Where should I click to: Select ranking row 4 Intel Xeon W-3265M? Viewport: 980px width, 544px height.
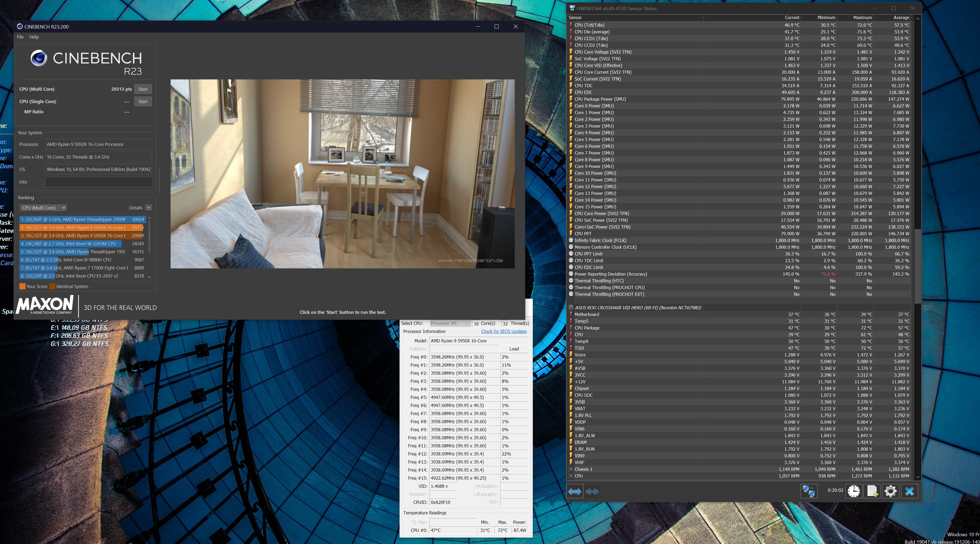click(83, 244)
